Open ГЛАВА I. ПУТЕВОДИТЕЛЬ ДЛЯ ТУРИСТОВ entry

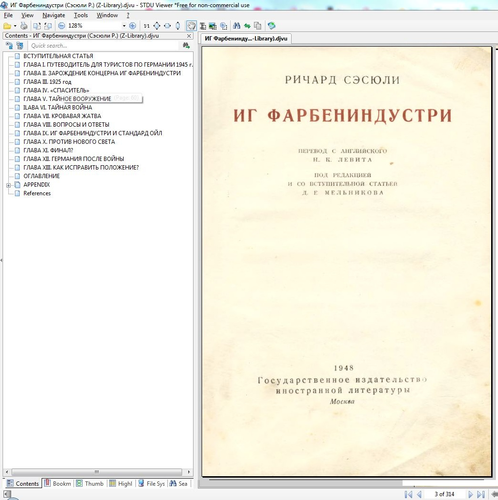(x=108, y=65)
